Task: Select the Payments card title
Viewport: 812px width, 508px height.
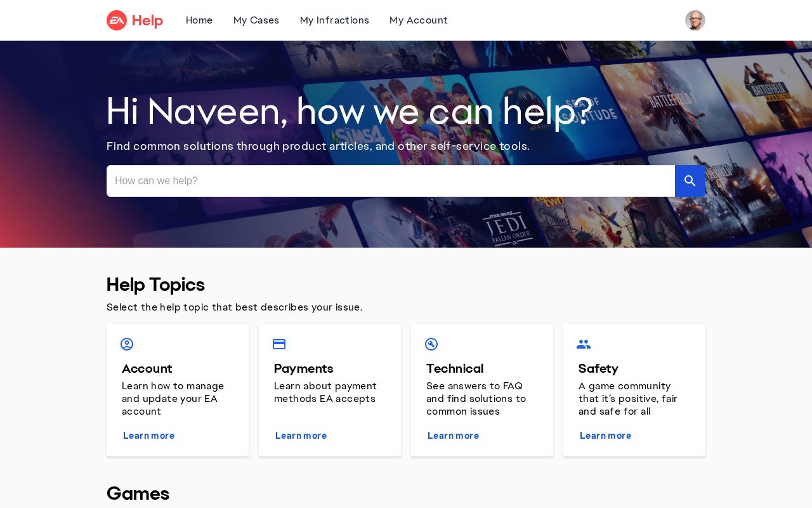Action: point(304,368)
